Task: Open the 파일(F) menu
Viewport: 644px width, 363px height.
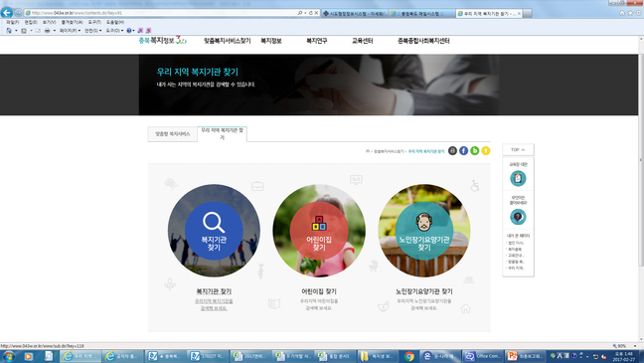Action: click(x=12, y=22)
